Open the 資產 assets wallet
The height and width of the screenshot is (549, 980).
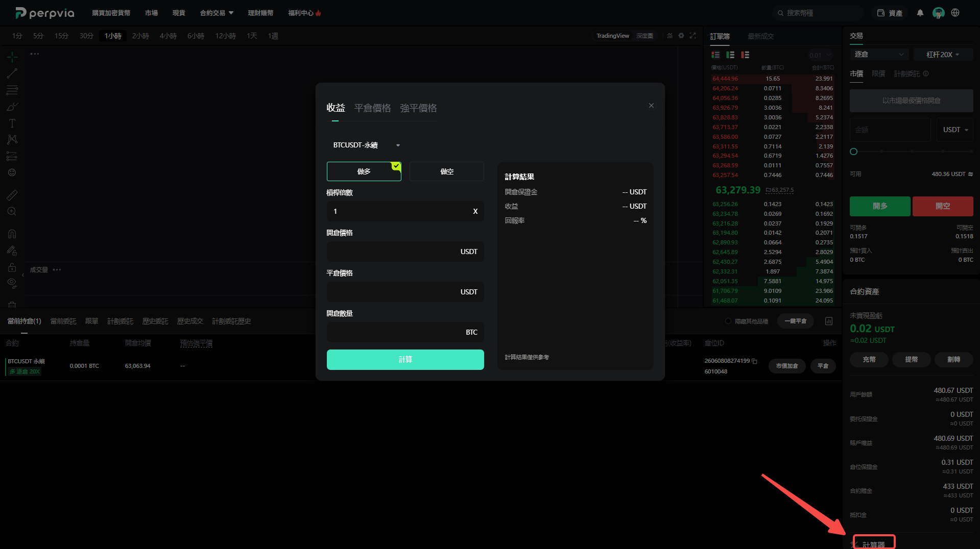click(890, 13)
